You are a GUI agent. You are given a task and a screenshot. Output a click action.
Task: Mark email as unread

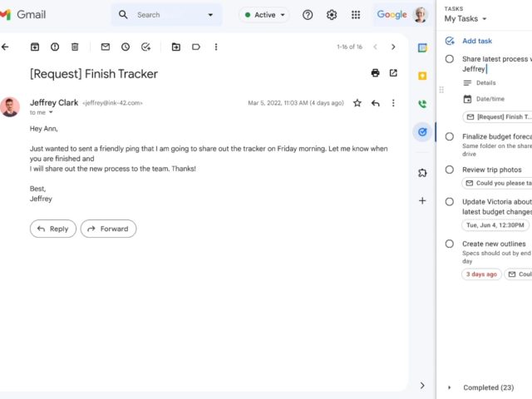pos(106,47)
